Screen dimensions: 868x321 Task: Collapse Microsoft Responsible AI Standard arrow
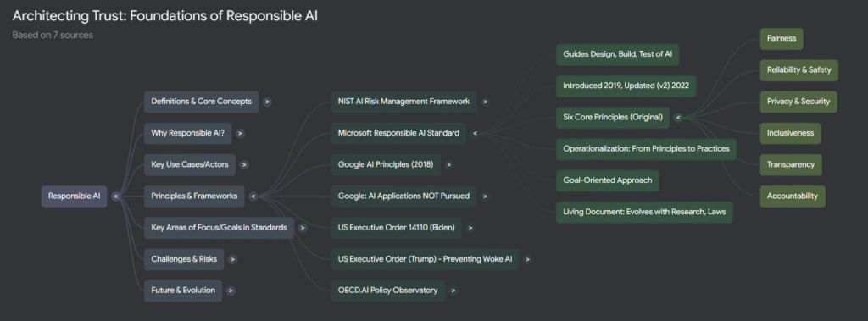click(475, 133)
